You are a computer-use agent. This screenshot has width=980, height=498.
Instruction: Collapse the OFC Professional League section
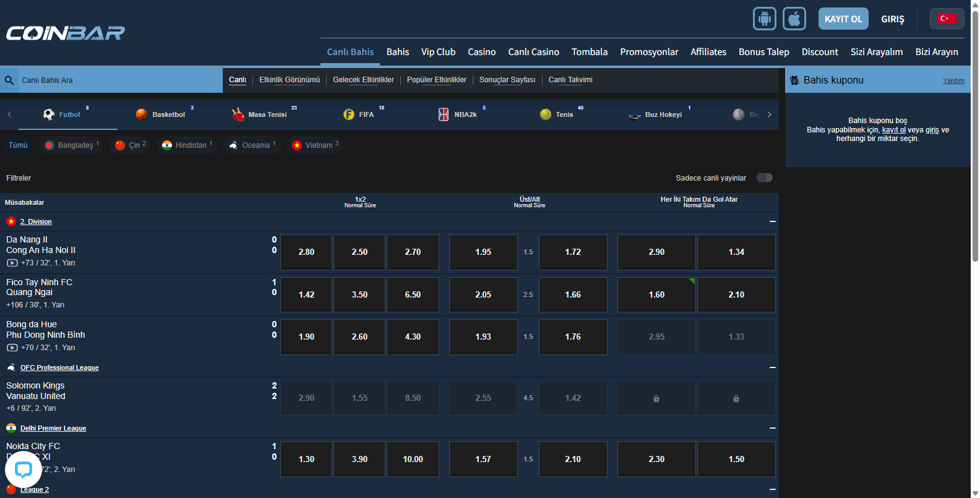pyautogui.click(x=772, y=367)
